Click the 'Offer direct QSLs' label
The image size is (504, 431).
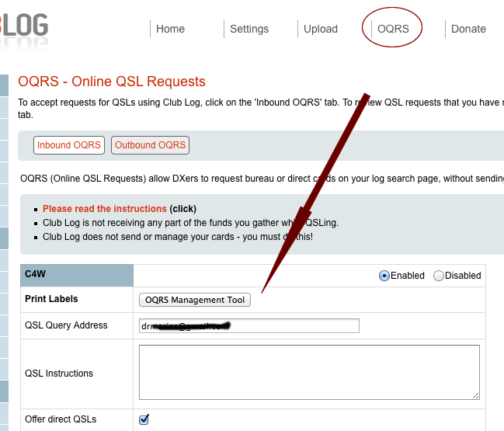coord(61,419)
